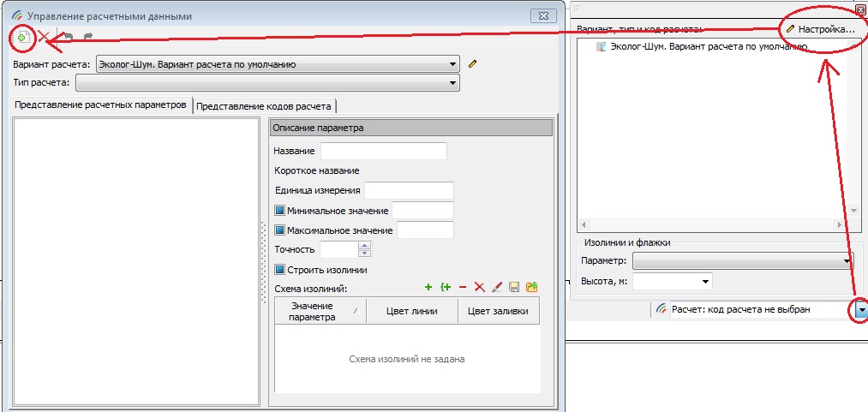Clear isoline scheme with red X icon
The height and width of the screenshot is (412, 868).
click(480, 288)
